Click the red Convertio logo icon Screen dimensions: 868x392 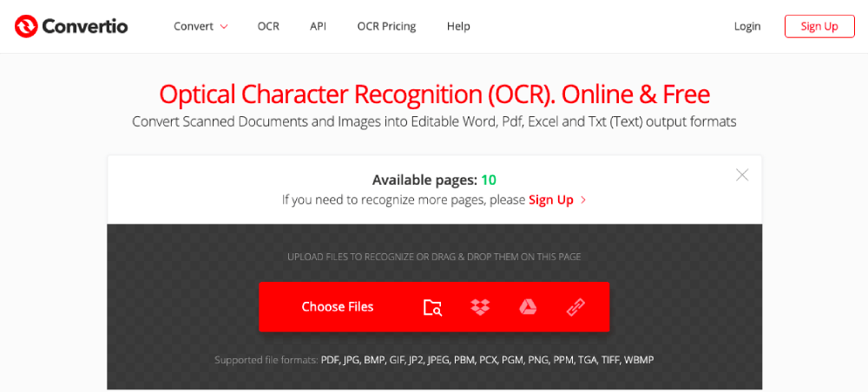click(x=27, y=26)
